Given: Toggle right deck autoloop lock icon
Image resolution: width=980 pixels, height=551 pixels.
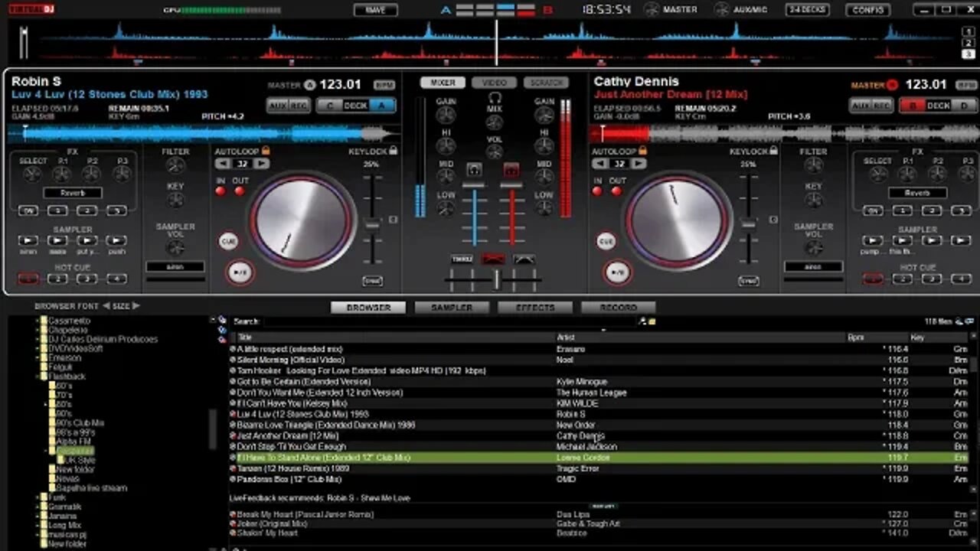Looking at the screenshot, I should (x=642, y=152).
